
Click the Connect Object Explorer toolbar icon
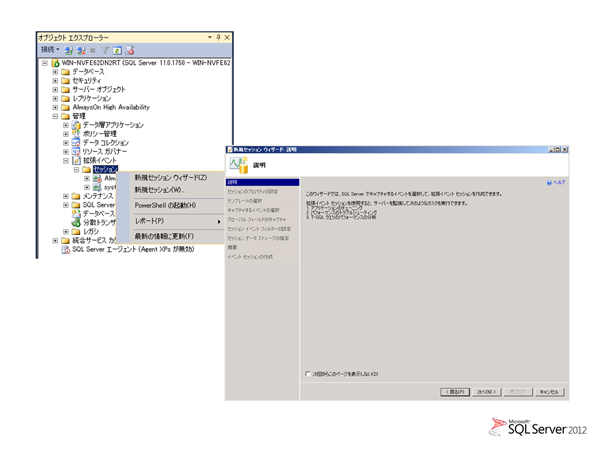(x=68, y=50)
